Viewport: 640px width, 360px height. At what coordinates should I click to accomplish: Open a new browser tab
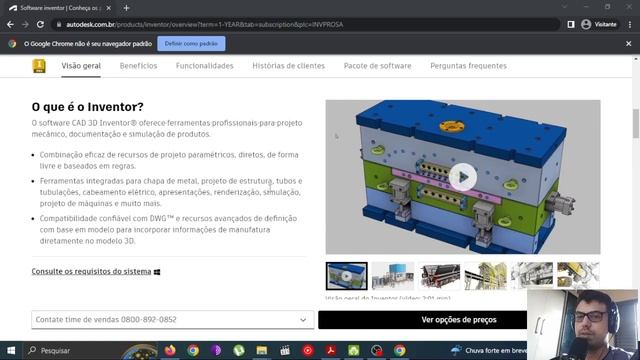point(126,8)
